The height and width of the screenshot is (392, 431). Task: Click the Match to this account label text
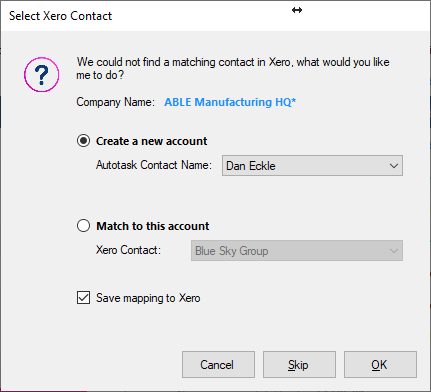coord(153,226)
